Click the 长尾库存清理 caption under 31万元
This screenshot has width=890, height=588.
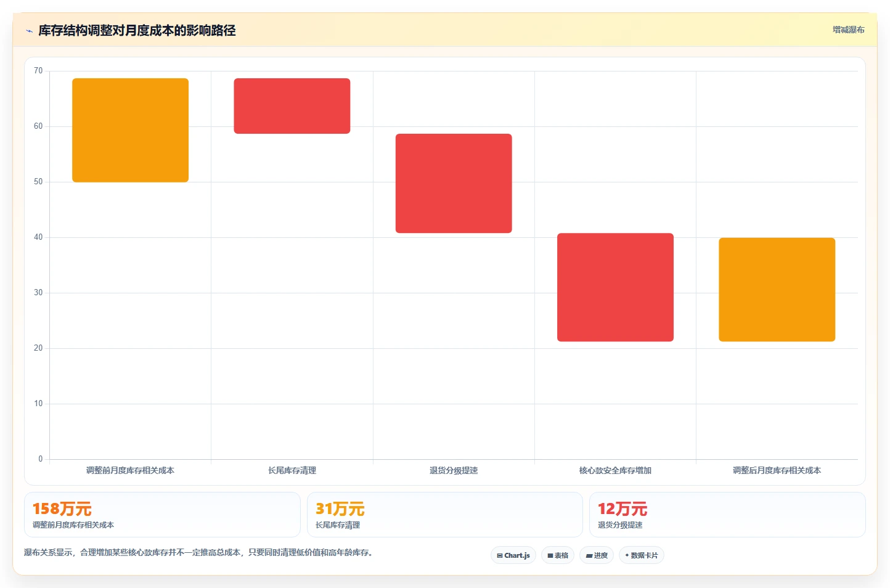pos(338,525)
